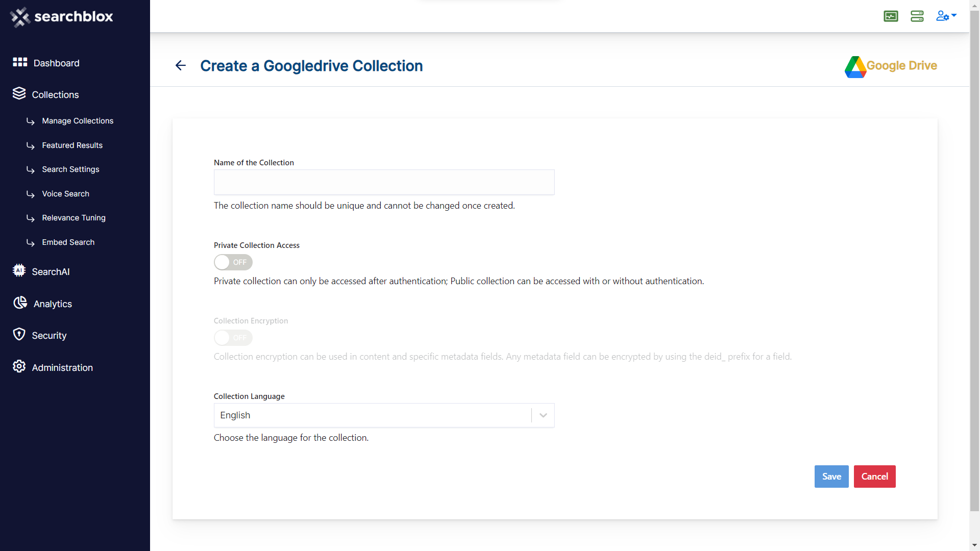The image size is (980, 551).
Task: Click the Dashboard grid icon
Action: click(20, 62)
